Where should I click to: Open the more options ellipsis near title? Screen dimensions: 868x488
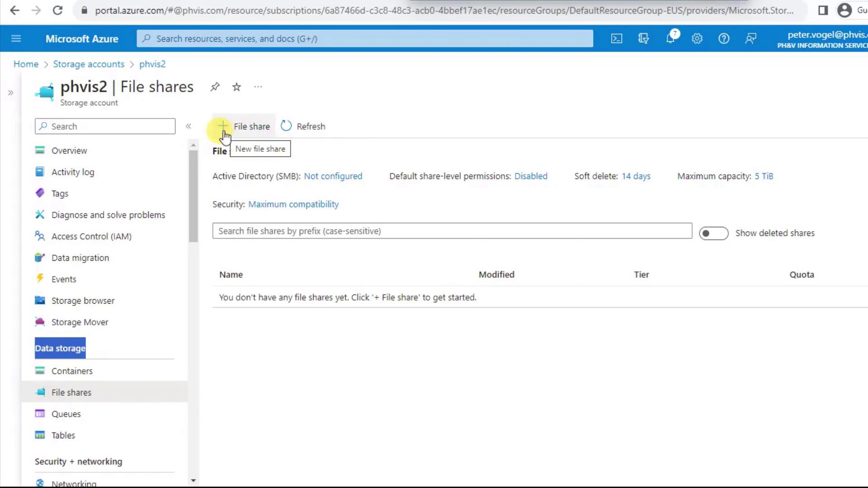(x=258, y=87)
